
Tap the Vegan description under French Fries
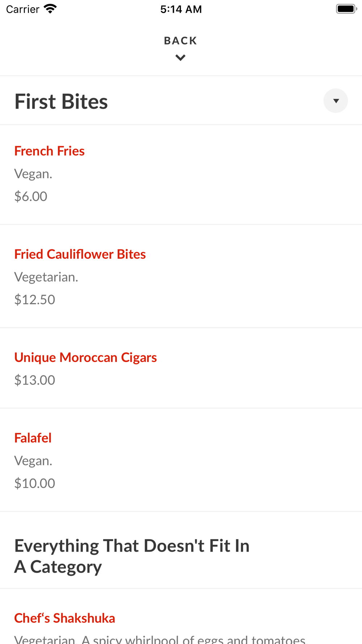pos(33,174)
